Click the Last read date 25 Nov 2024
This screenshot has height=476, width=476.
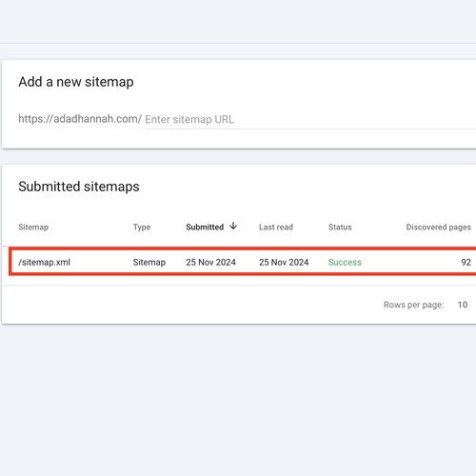[284, 263]
